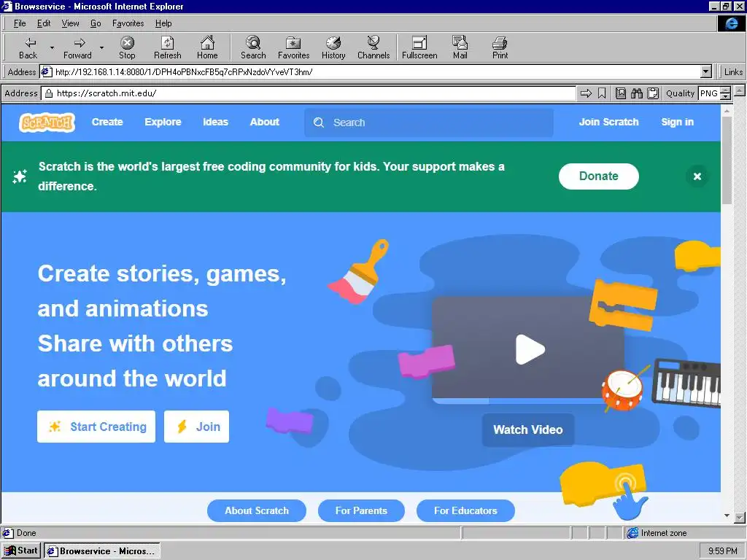Click the Internet Explorer logo throbber
The height and width of the screenshot is (560, 747).
click(x=731, y=23)
